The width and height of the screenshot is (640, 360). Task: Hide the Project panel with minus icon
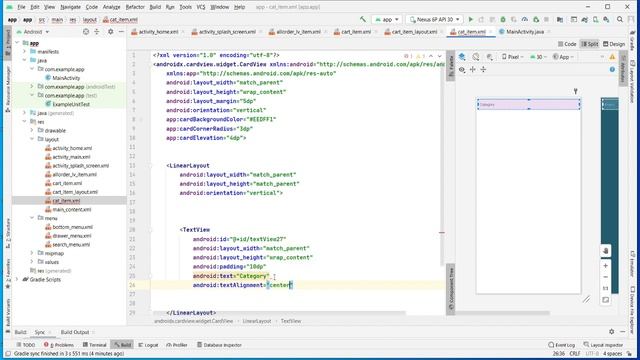(121, 31)
